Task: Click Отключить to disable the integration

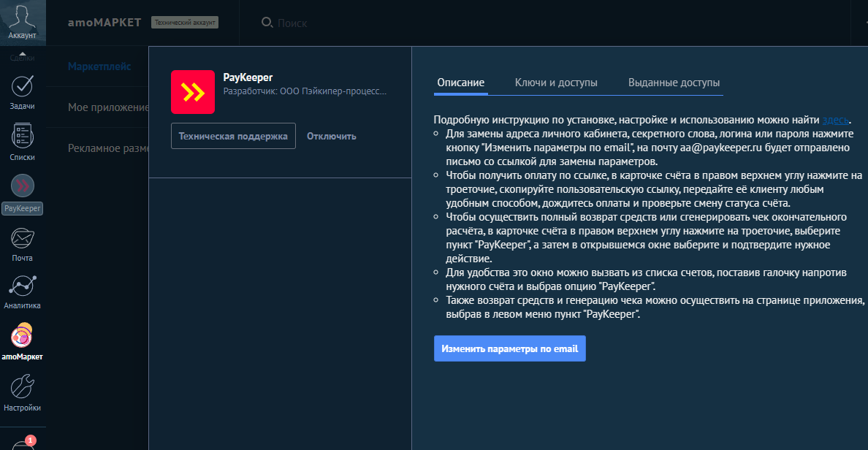Action: [331, 136]
